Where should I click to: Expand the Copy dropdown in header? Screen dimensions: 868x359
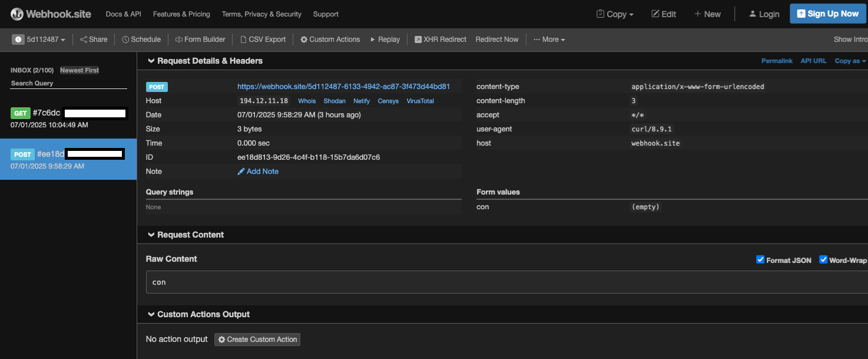[615, 14]
